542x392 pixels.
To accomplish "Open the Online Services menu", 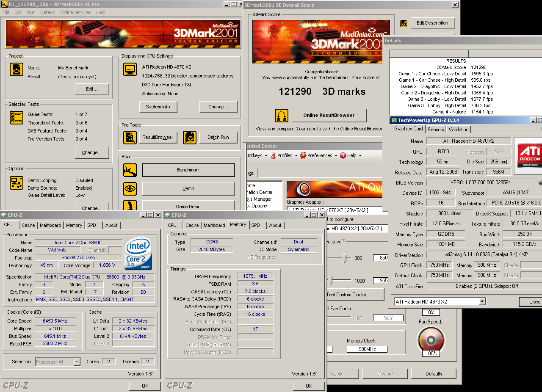I will pos(75,12).
